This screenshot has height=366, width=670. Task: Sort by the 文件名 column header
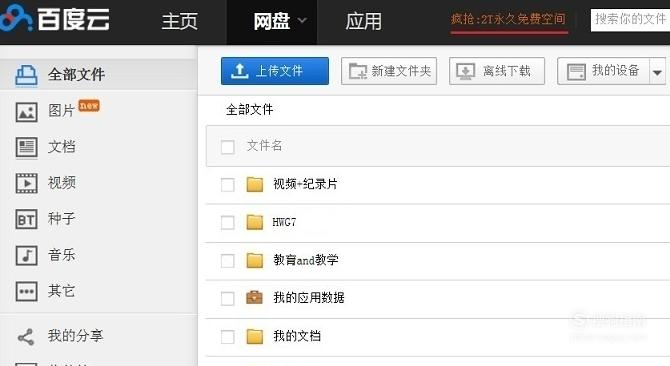click(264, 146)
